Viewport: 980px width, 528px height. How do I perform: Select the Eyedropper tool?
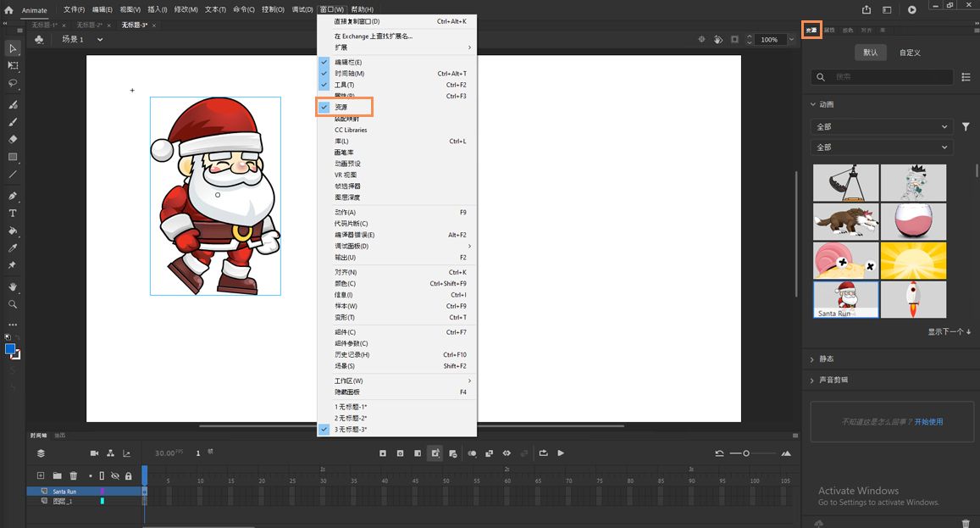[x=13, y=248]
